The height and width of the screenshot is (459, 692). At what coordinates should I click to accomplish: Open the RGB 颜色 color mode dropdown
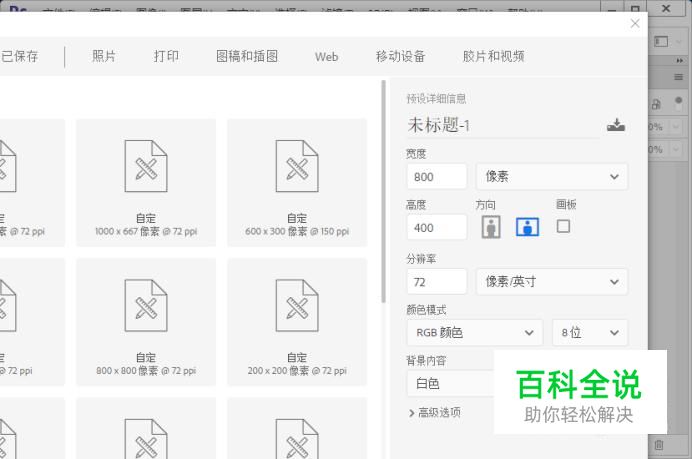pyautogui.click(x=474, y=332)
